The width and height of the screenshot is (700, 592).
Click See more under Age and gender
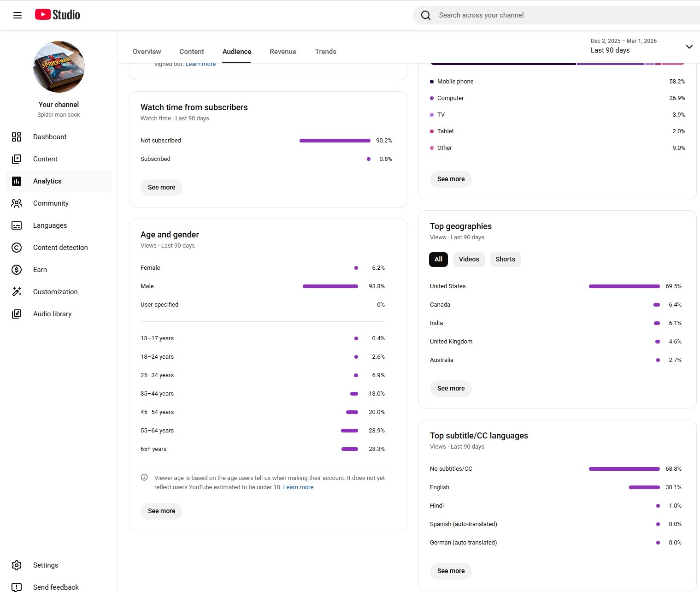(161, 511)
